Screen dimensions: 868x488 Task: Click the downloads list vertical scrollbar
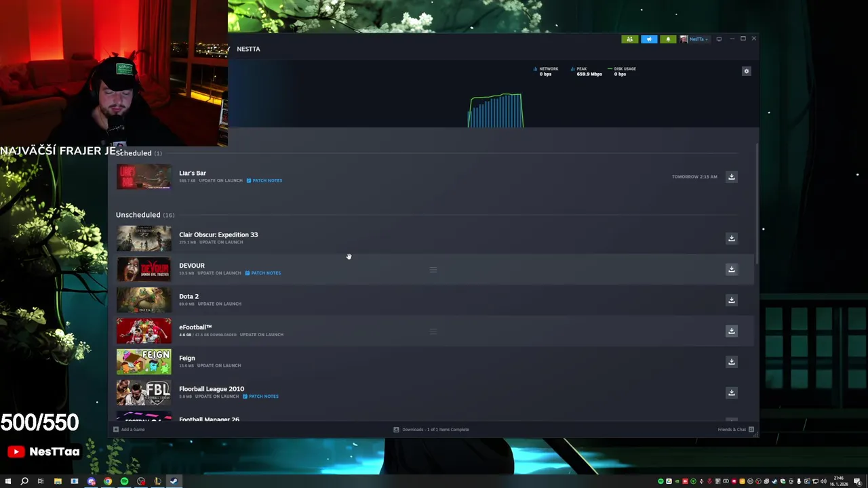[x=756, y=205]
